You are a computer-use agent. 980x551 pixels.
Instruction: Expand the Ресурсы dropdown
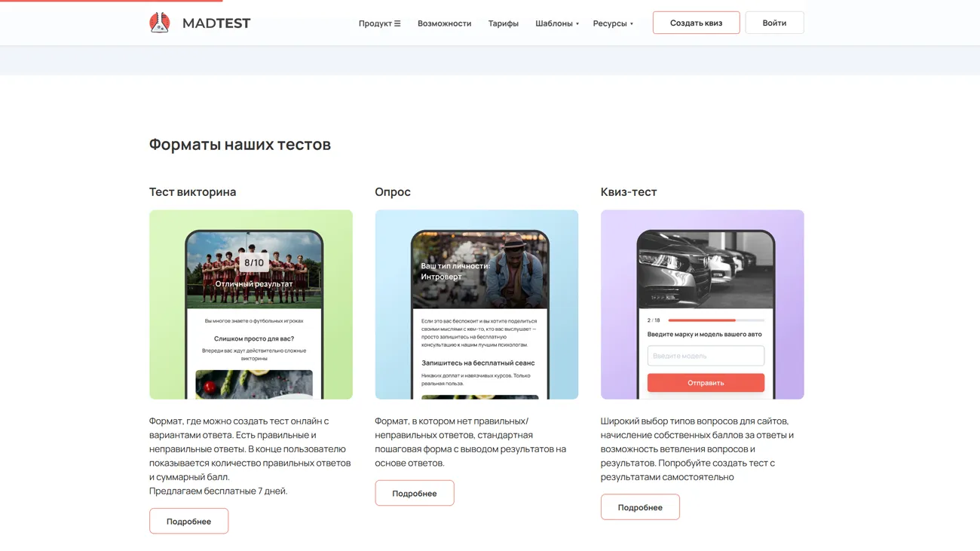click(612, 23)
